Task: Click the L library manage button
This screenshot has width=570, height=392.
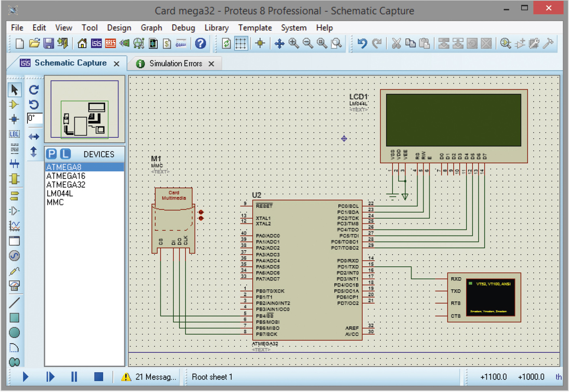Action: 65,154
